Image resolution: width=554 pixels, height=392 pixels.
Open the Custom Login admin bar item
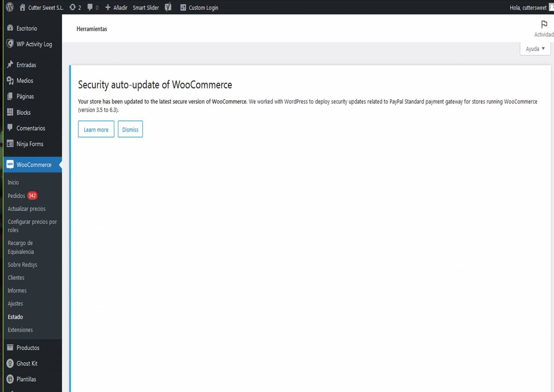tap(203, 8)
